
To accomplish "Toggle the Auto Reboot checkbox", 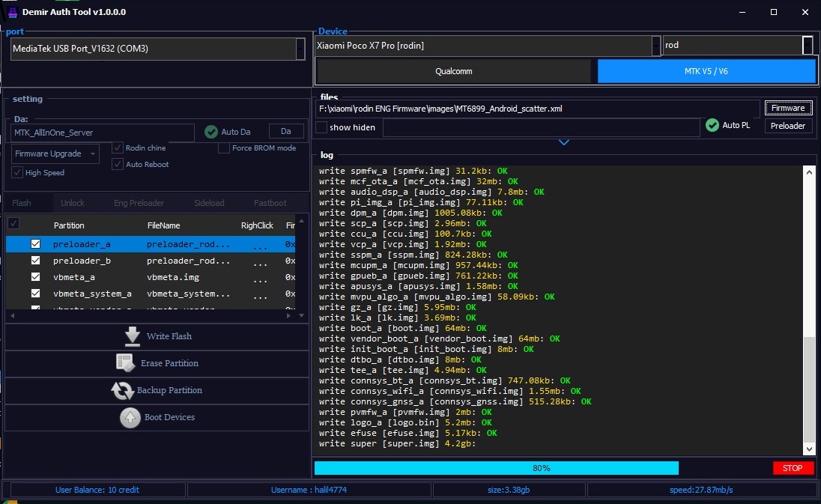I will (118, 164).
